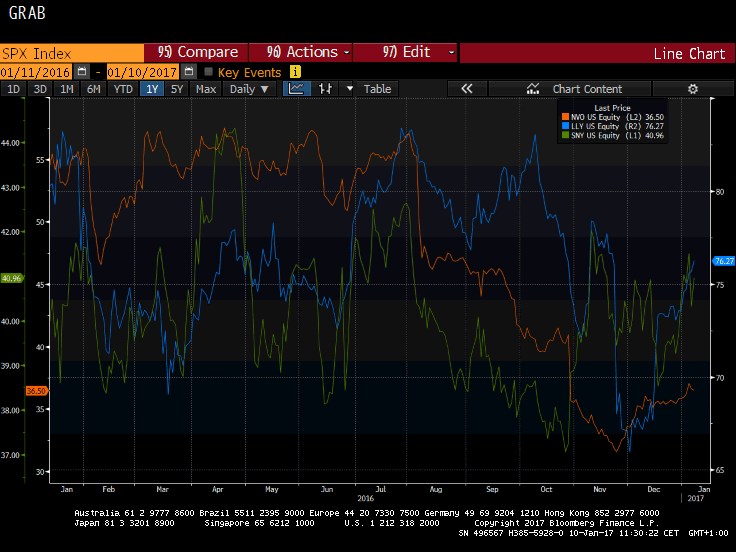Click NVO US Equity orange legend swatch

pyautogui.click(x=567, y=117)
